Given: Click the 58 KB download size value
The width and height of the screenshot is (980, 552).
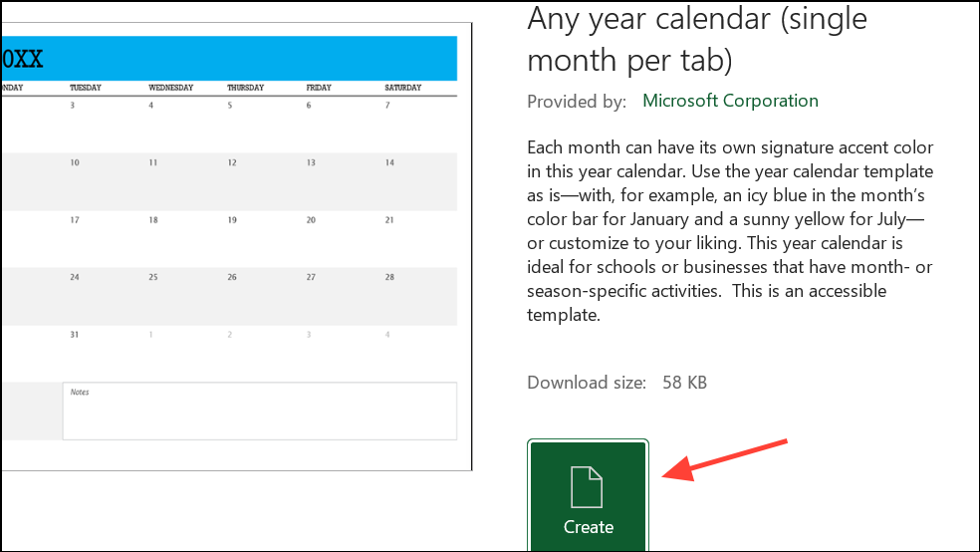Looking at the screenshot, I should click(x=684, y=382).
